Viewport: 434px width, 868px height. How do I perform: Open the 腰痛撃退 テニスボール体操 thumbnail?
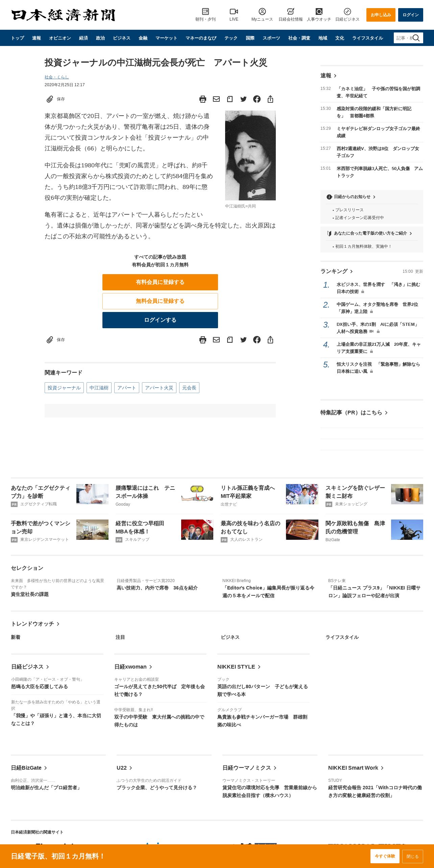pyautogui.click(x=197, y=494)
